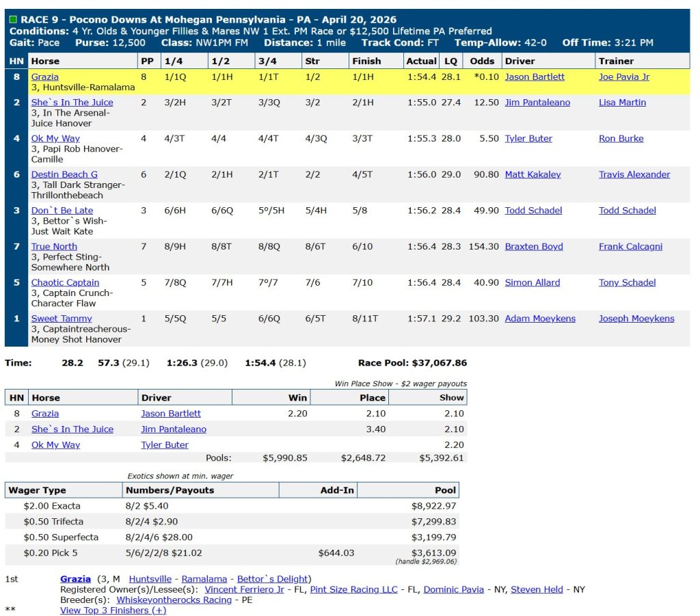Click the green square icon beside RACE 9

pyautogui.click(x=13, y=20)
